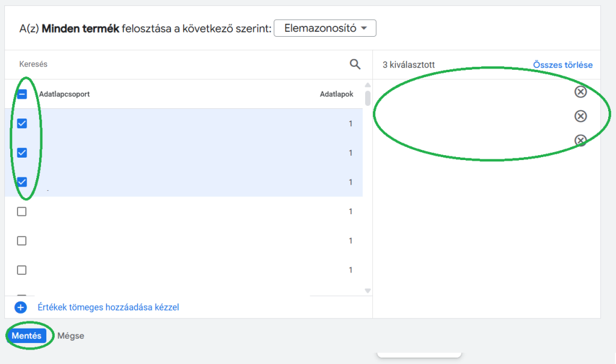Remove the first selected item
Image resolution: width=616 pixels, height=364 pixels.
click(x=580, y=91)
